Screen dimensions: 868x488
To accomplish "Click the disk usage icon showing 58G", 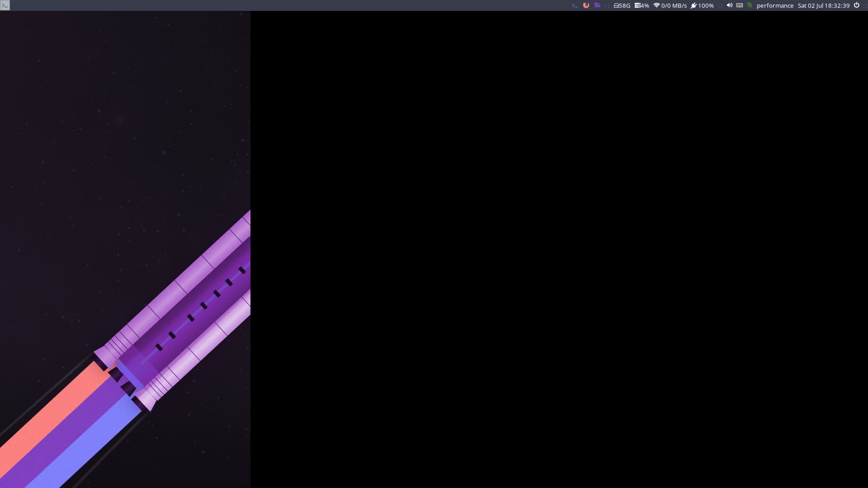I will pos(616,5).
